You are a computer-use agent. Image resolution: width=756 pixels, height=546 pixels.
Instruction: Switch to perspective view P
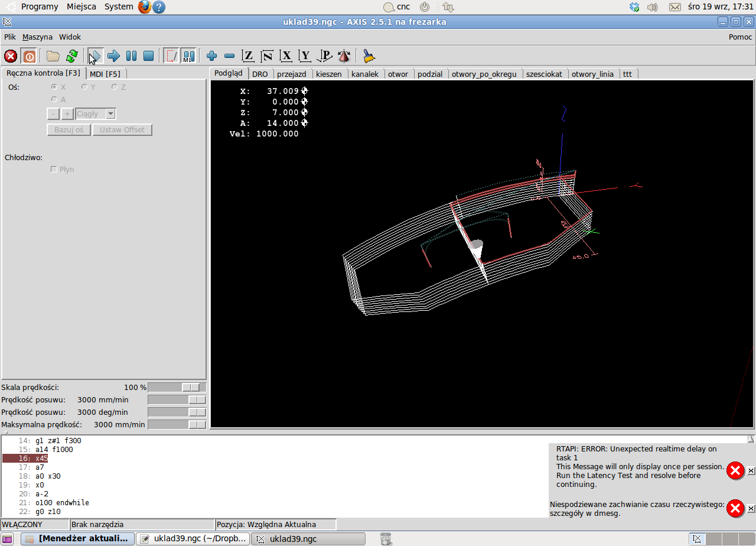pos(324,56)
